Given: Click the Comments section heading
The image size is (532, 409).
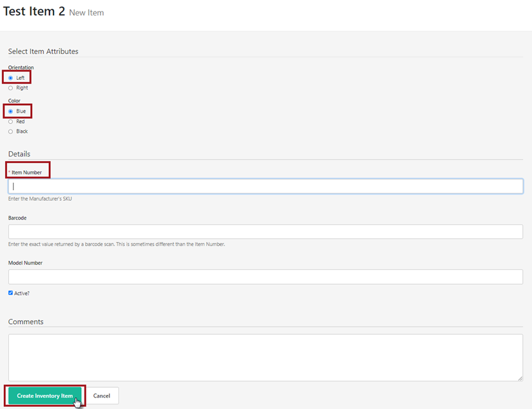Looking at the screenshot, I should click(26, 321).
